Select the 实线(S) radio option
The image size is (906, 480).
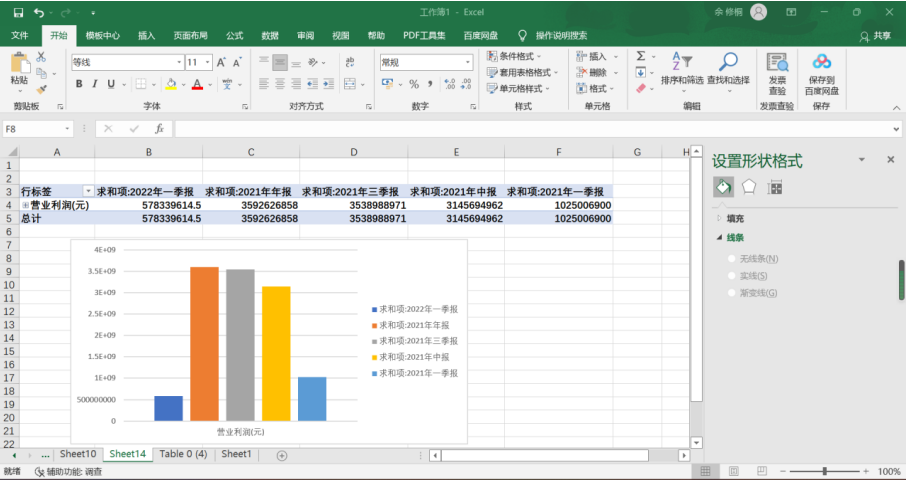click(733, 276)
